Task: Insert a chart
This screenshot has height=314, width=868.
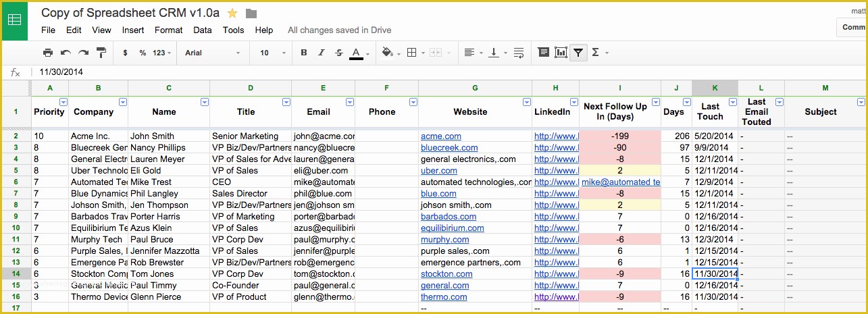Action: pos(561,53)
